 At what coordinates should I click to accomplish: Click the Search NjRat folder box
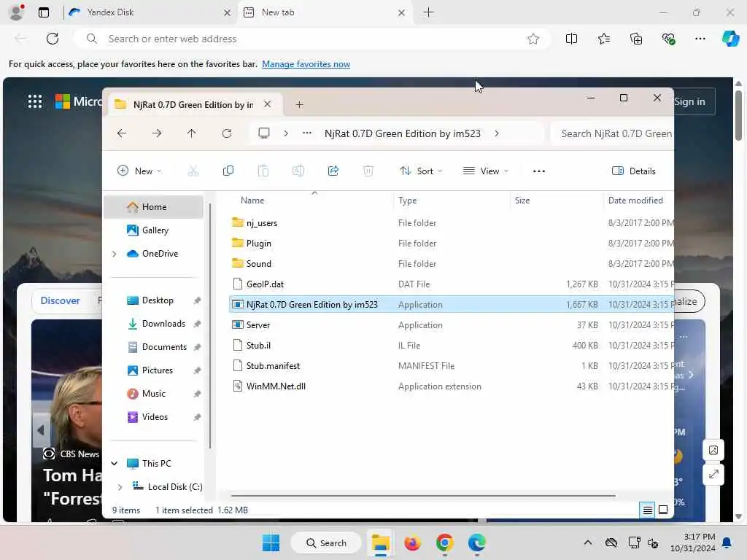tap(613, 133)
